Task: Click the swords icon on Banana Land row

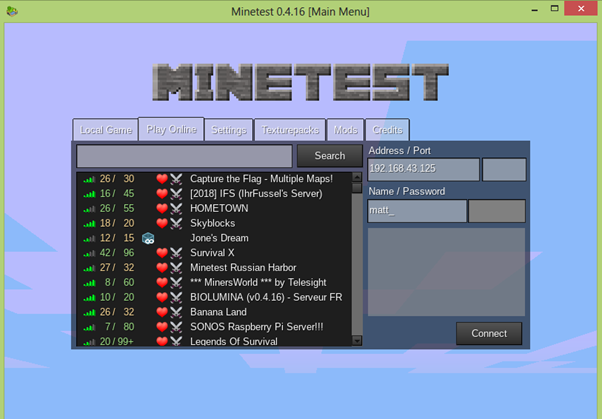Action: point(176,312)
